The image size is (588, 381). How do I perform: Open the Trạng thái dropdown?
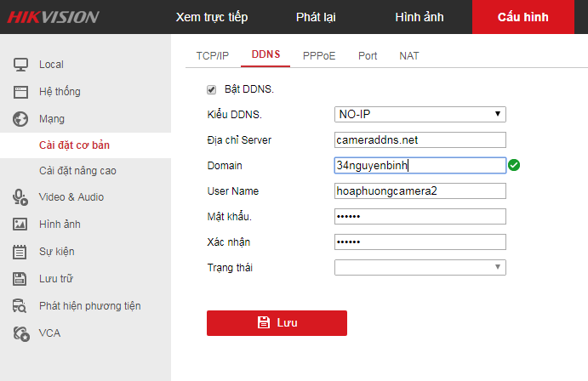(420, 268)
